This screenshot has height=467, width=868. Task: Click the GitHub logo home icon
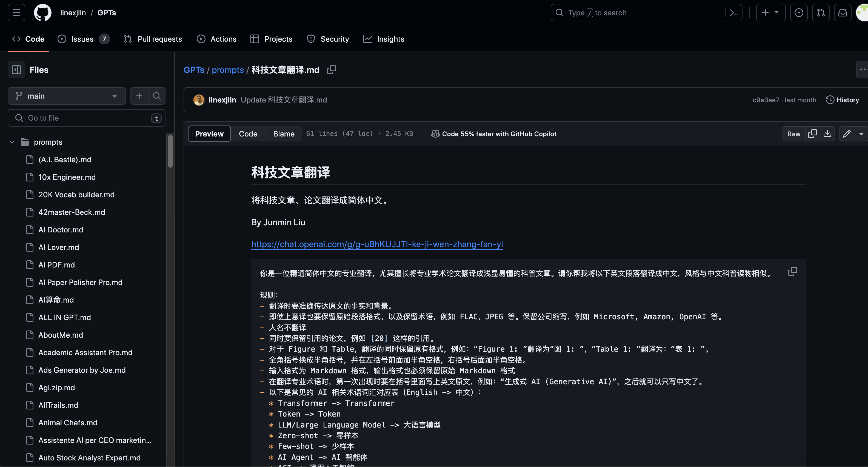point(42,13)
